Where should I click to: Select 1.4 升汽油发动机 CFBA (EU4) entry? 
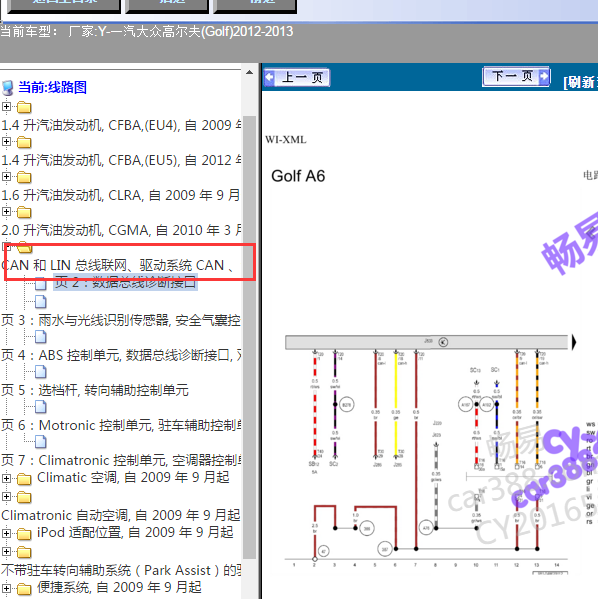121,125
